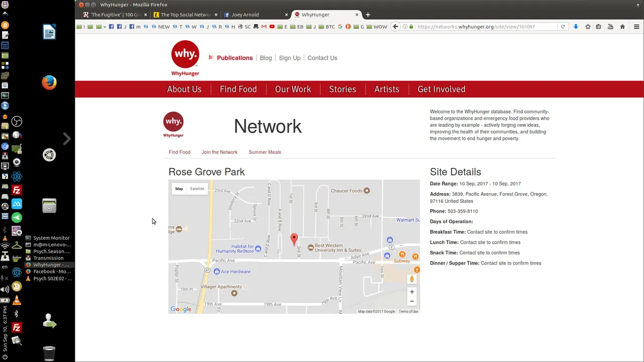Click small Find Food link below Network logo
The image size is (644, 362).
(180, 152)
